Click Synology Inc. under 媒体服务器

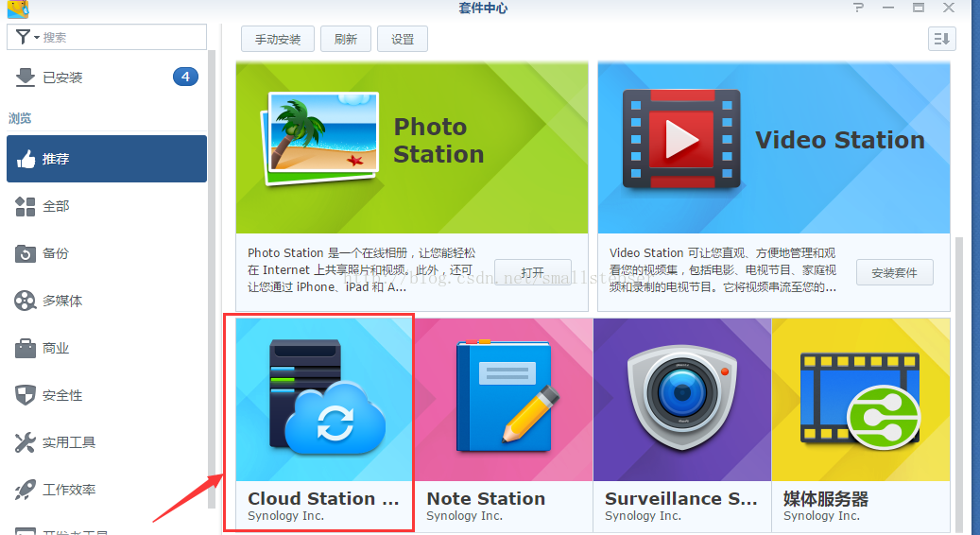pyautogui.click(x=821, y=516)
